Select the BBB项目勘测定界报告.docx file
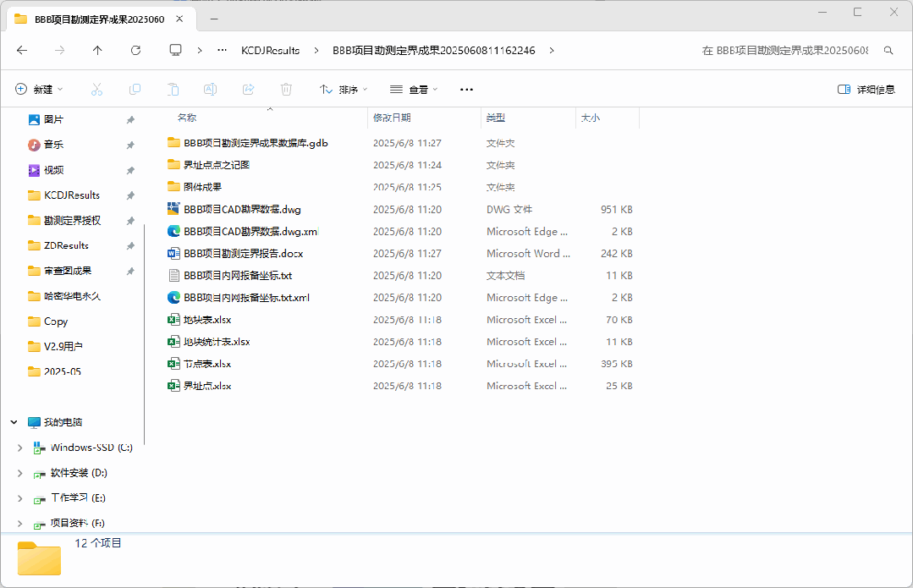Viewport: 913px width, 588px height. (243, 253)
